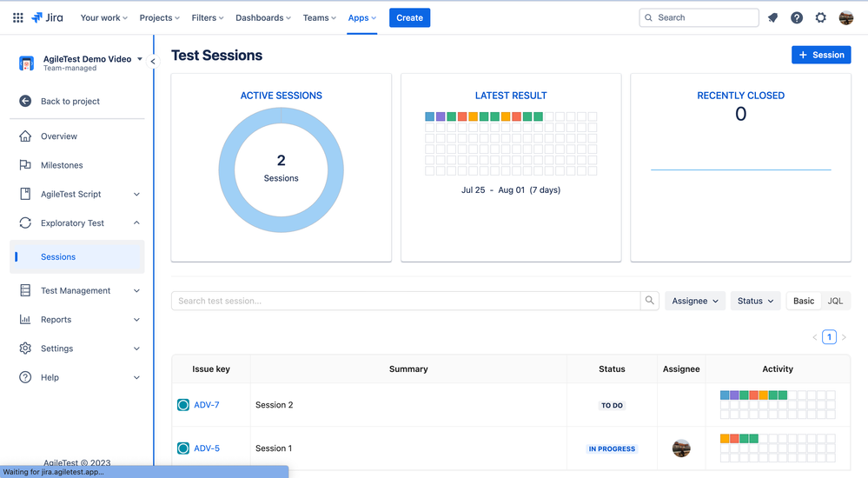The image size is (868, 478).
Task: Click the + Session button
Action: click(821, 55)
